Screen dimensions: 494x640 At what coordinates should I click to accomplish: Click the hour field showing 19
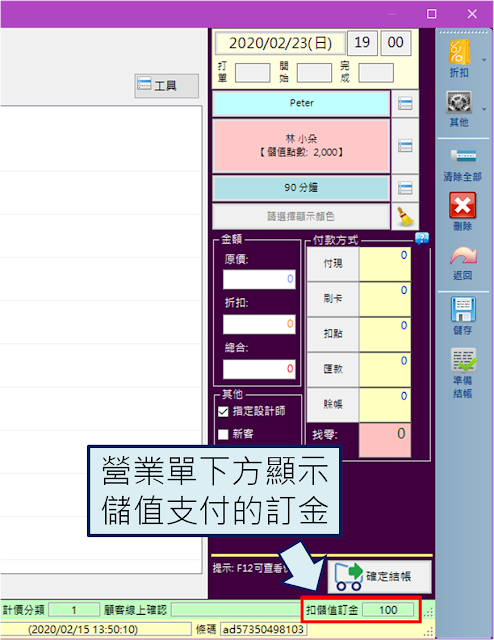click(x=362, y=42)
